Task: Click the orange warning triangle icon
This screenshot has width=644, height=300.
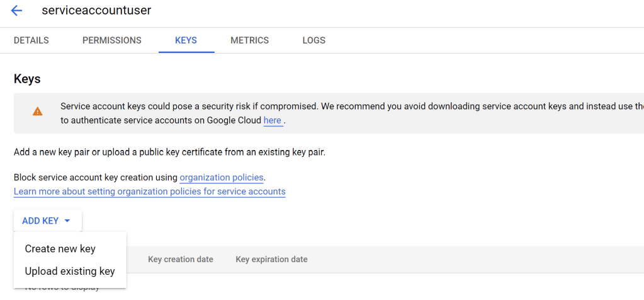Action: pyautogui.click(x=38, y=112)
